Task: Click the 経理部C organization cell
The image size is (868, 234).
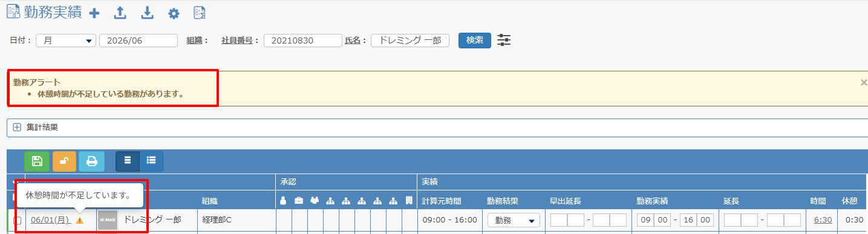Action: (x=217, y=220)
